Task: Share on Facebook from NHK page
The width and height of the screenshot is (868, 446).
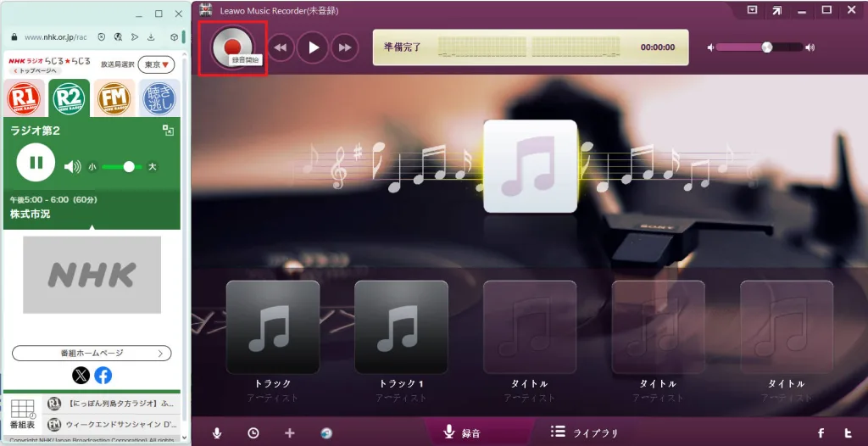Action: coord(103,376)
